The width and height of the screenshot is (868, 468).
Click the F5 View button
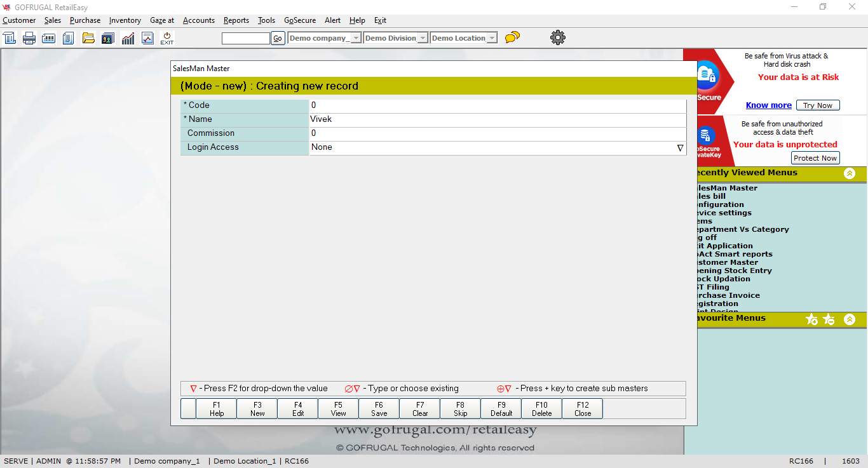click(x=339, y=409)
